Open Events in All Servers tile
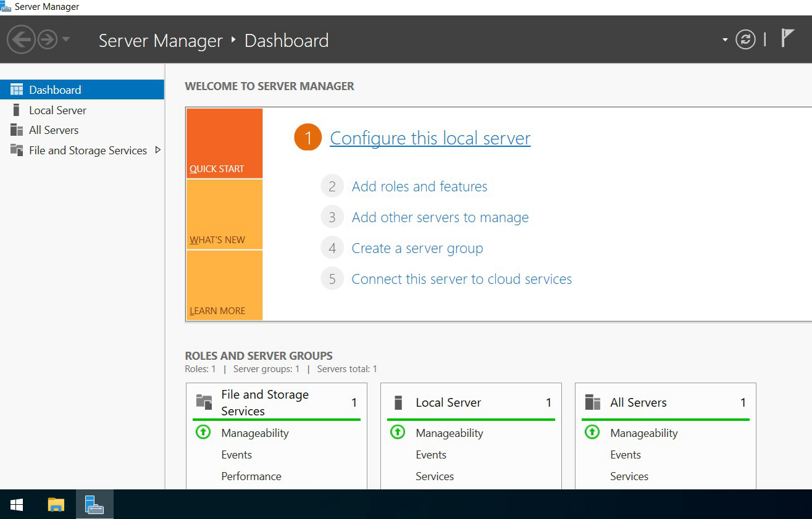812x519 pixels. 626,455
